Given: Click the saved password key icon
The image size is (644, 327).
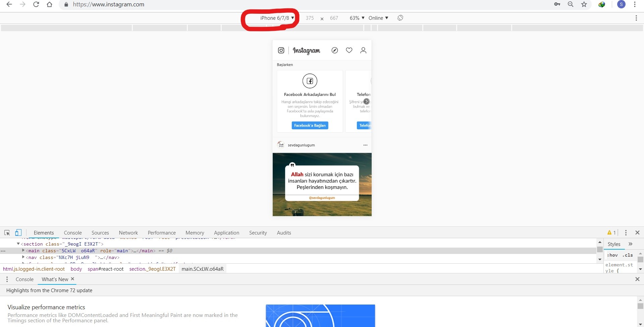Looking at the screenshot, I should (x=557, y=4).
